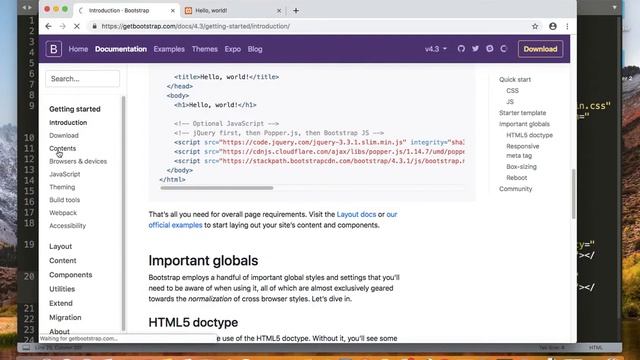Open Accessibility in sidebar

click(x=68, y=226)
